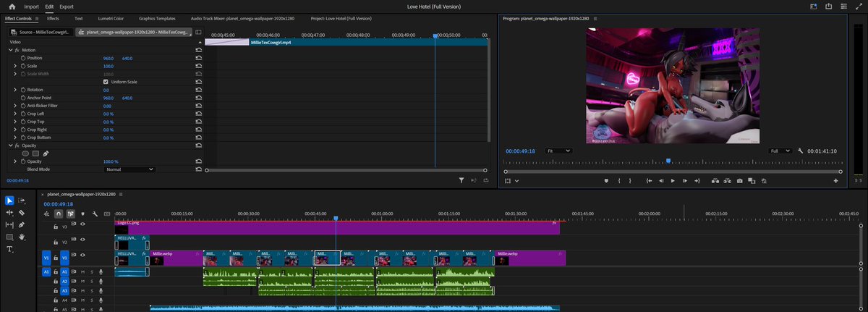Create a four-point rectangle mask under Opacity
The height and width of the screenshot is (312, 868).
pos(35,153)
